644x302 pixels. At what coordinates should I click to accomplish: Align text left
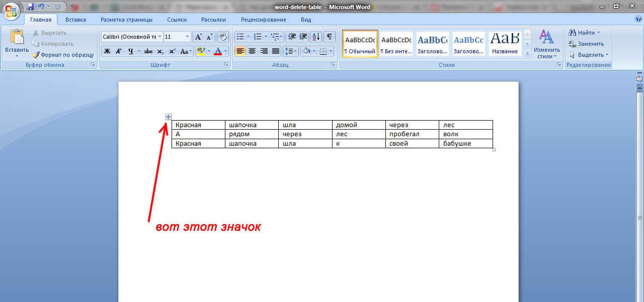click(x=240, y=51)
